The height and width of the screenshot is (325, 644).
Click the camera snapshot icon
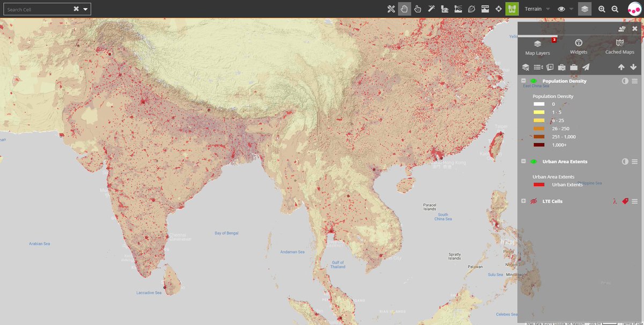[562, 67]
